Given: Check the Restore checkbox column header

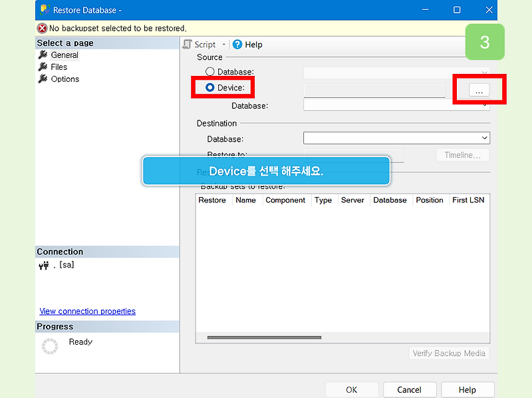Looking at the screenshot, I should [212, 200].
